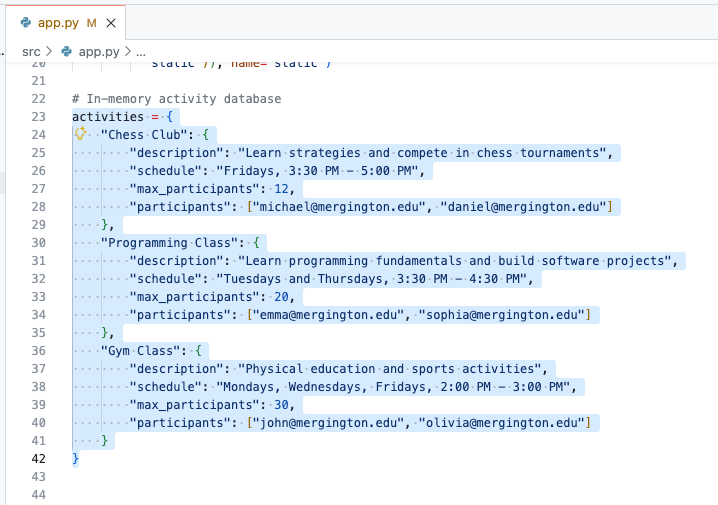Click the Python file icon in tab
The height and width of the screenshot is (505, 718).
[x=26, y=22]
